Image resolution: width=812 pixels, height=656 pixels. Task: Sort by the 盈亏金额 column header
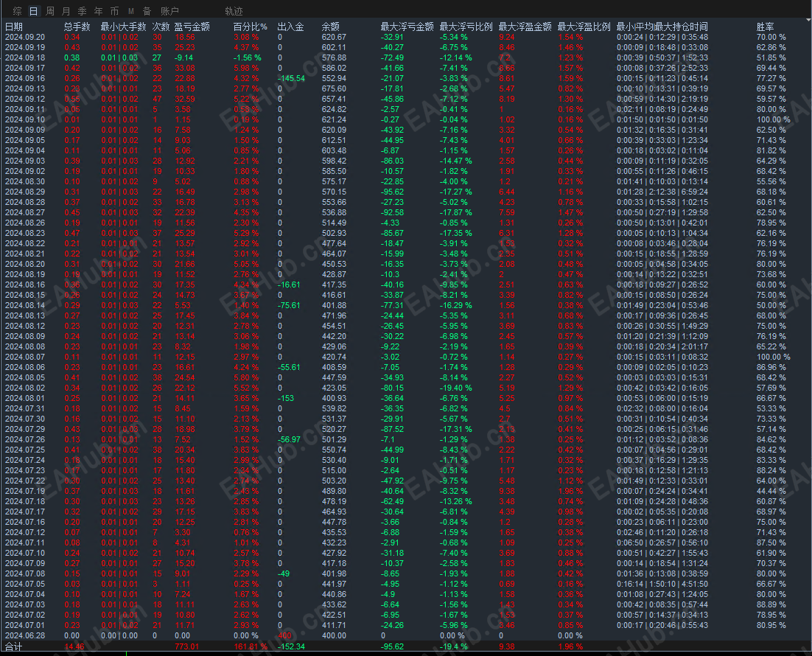click(192, 27)
